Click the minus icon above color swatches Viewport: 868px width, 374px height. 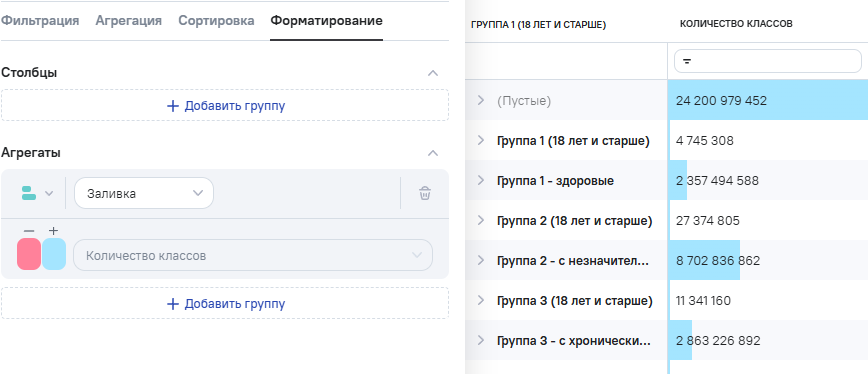tap(29, 231)
